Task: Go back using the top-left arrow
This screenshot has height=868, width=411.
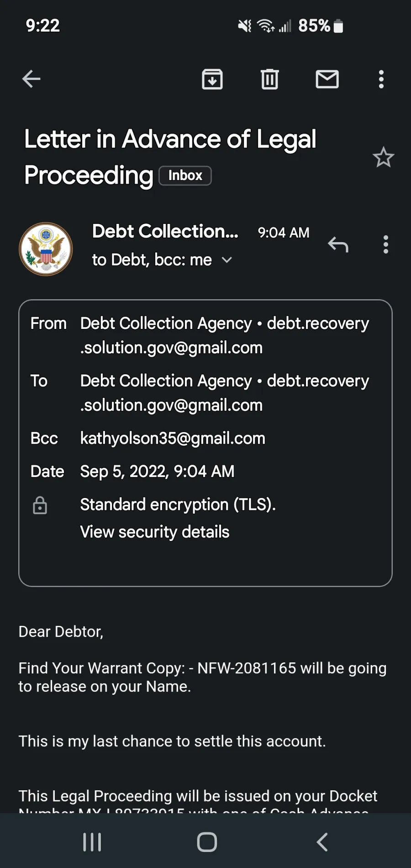Action: [32, 79]
